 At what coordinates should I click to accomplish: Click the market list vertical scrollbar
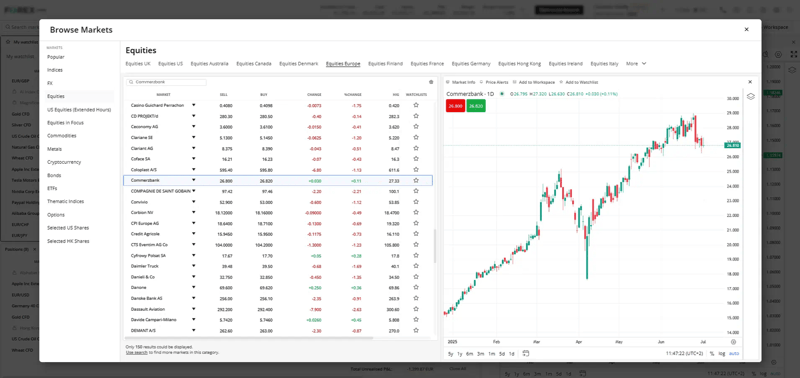[x=435, y=246]
